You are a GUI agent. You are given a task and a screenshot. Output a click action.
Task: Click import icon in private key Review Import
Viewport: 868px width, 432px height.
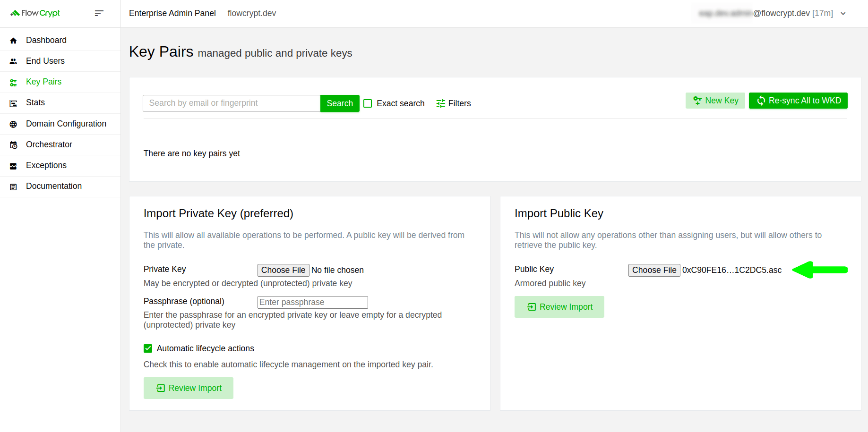(161, 388)
